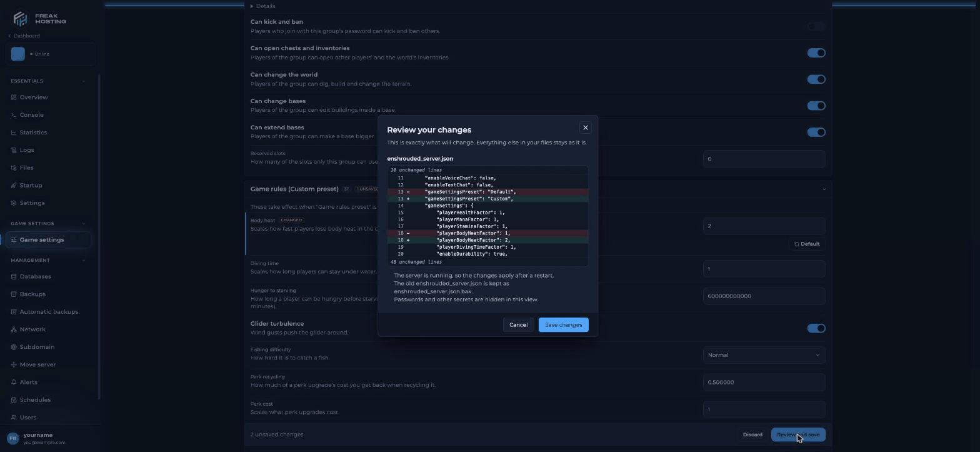Click the Startup rocket icon
The width and height of the screenshot is (980, 452).
[x=14, y=185]
